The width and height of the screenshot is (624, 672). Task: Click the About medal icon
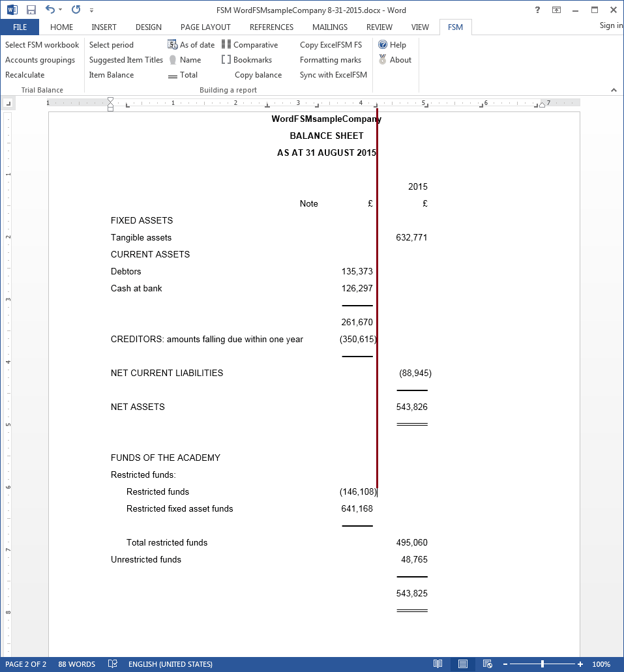(383, 59)
